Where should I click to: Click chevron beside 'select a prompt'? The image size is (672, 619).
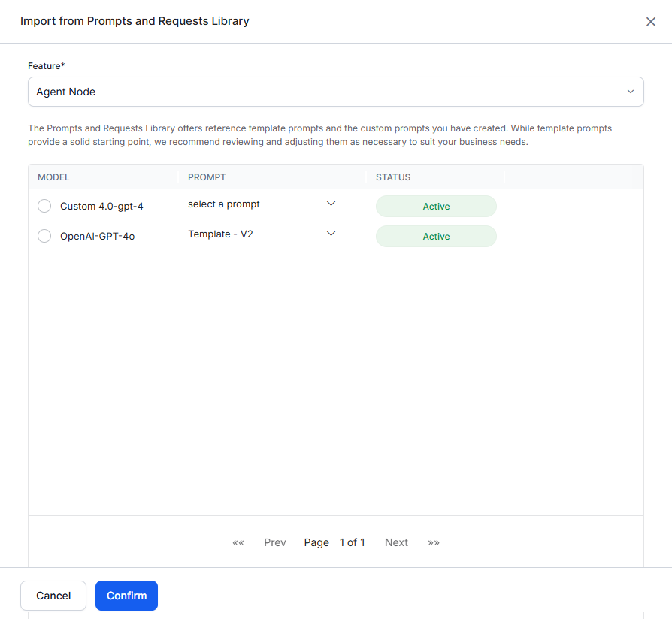[x=331, y=204]
